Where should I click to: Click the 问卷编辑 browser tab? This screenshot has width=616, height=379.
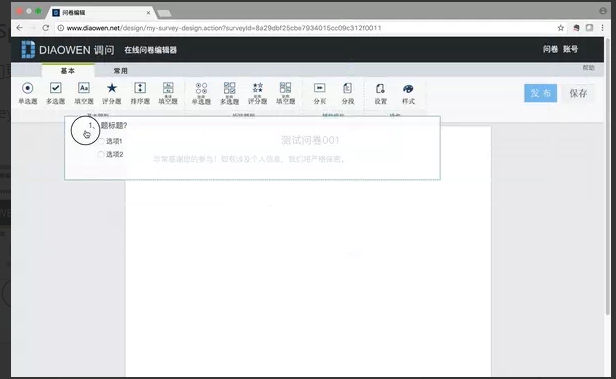(102, 13)
